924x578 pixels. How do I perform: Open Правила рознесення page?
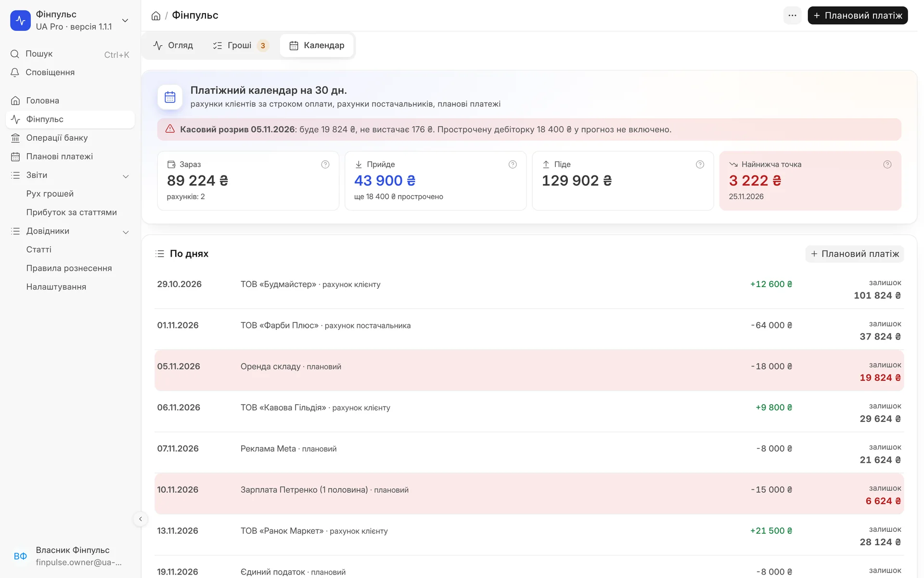[x=70, y=268]
